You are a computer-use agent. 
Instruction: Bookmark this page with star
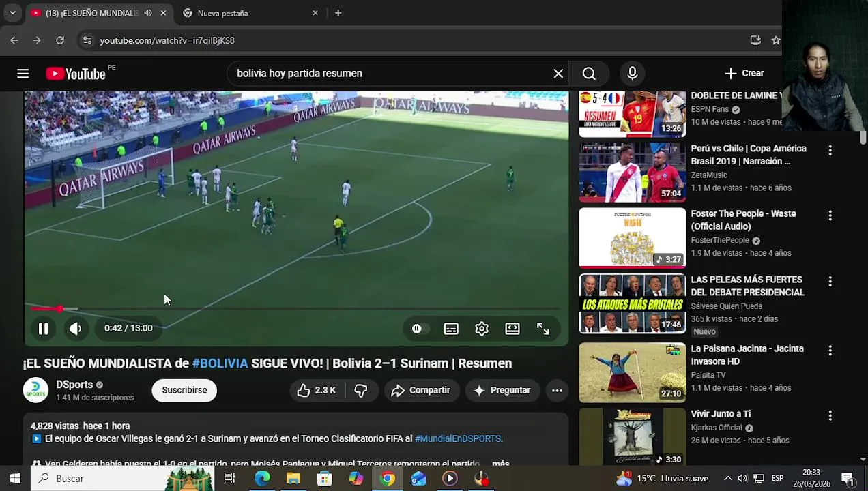(x=776, y=40)
